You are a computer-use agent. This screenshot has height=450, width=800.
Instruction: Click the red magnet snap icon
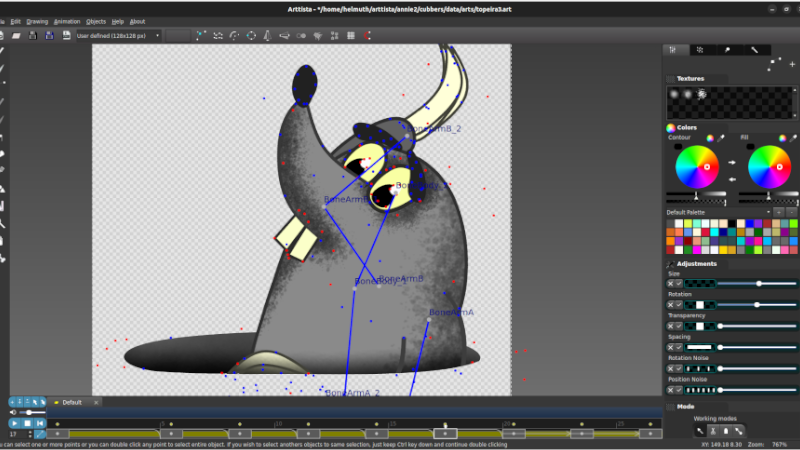367,36
